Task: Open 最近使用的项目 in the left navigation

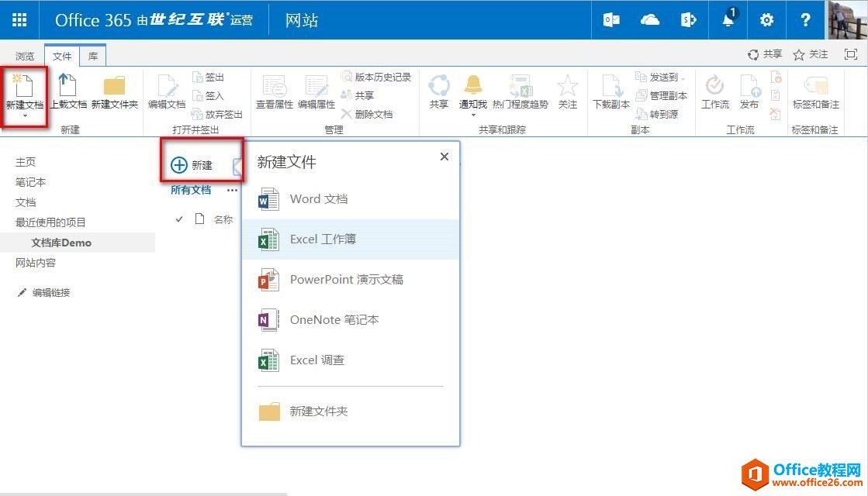Action: (50, 222)
